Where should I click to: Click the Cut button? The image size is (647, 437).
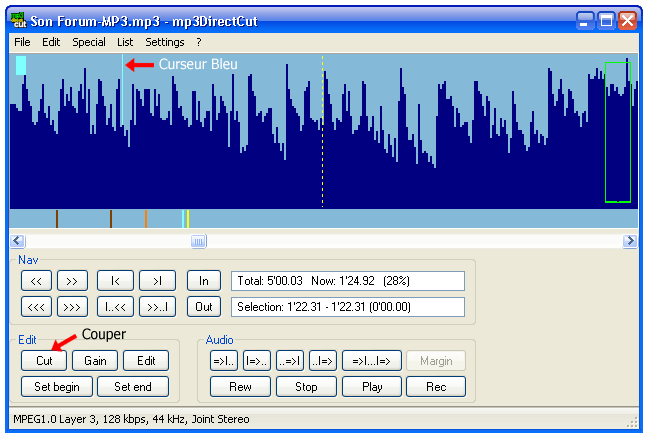coord(44,361)
